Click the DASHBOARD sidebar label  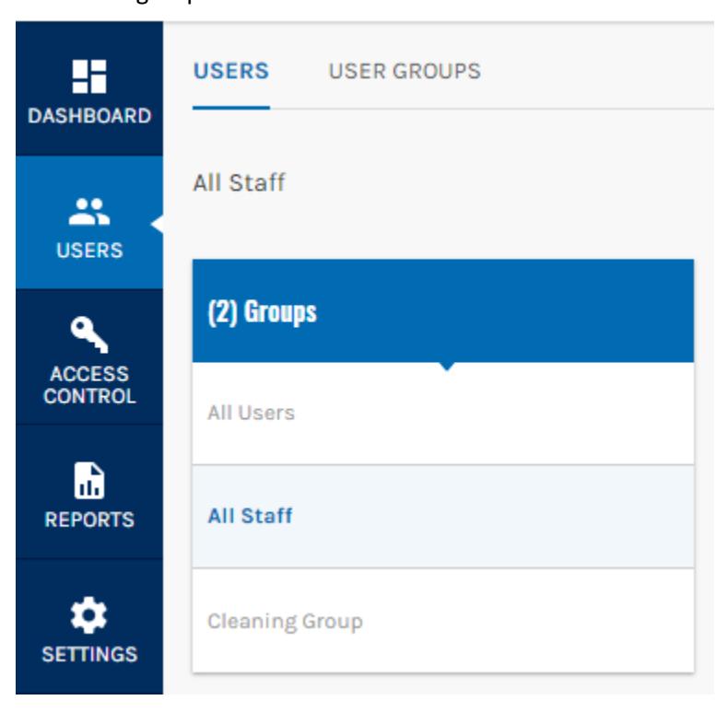tap(89, 116)
